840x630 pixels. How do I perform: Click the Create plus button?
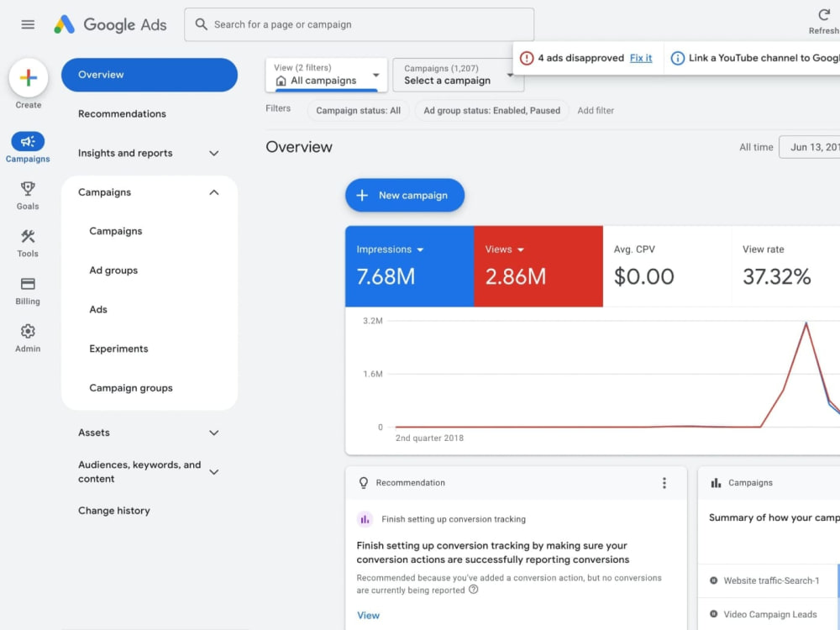29,77
